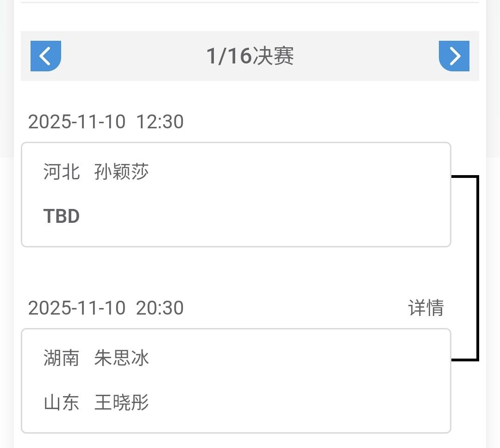This screenshot has height=448, width=500.
Task: Click the TBD opponent placeholder
Action: pos(62,216)
